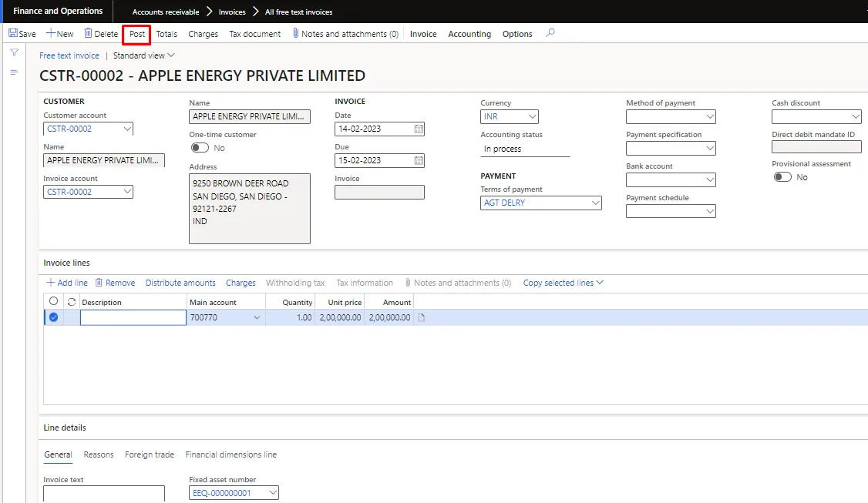Open the Accounting menu tab
The width and height of the screenshot is (868, 503).
pos(469,34)
